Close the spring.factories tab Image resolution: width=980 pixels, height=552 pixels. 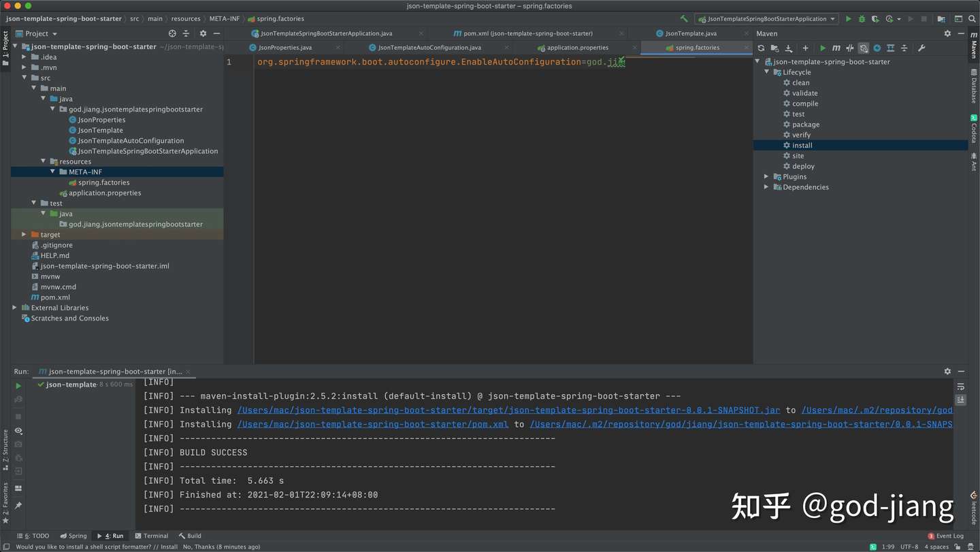[747, 48]
